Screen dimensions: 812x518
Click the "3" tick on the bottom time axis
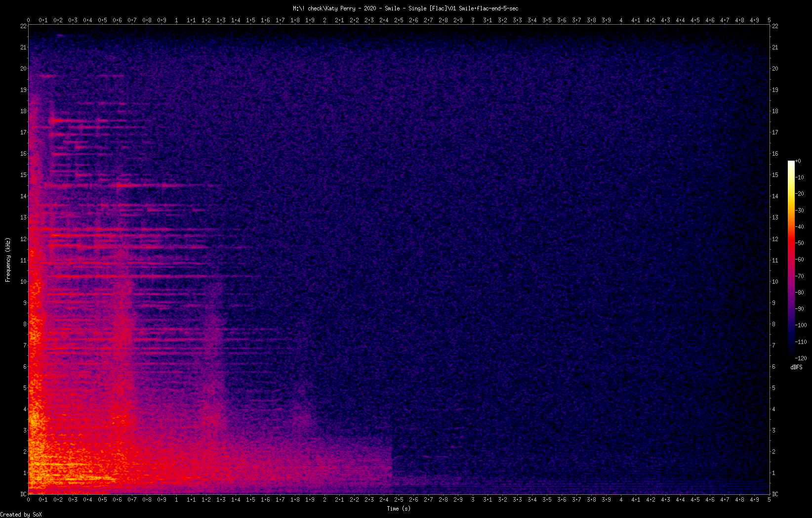(x=473, y=500)
